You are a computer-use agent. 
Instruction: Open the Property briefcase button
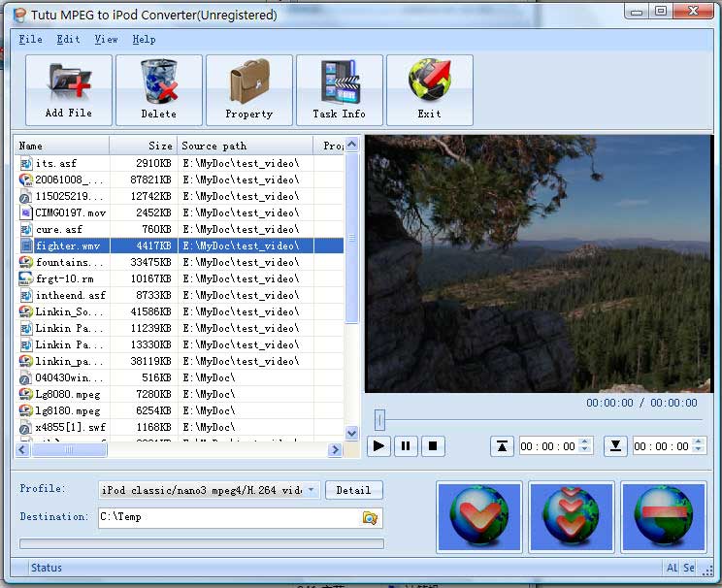tap(249, 90)
